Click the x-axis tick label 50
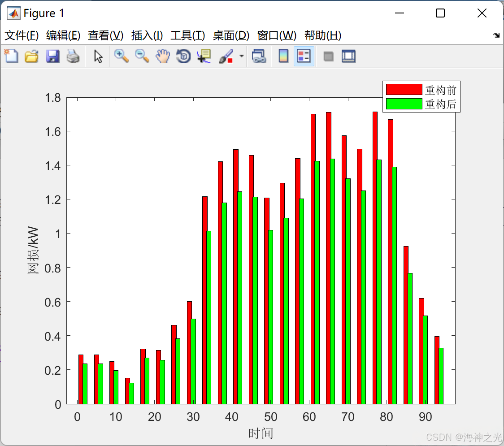Screen dimensions: 504x446 271,417
